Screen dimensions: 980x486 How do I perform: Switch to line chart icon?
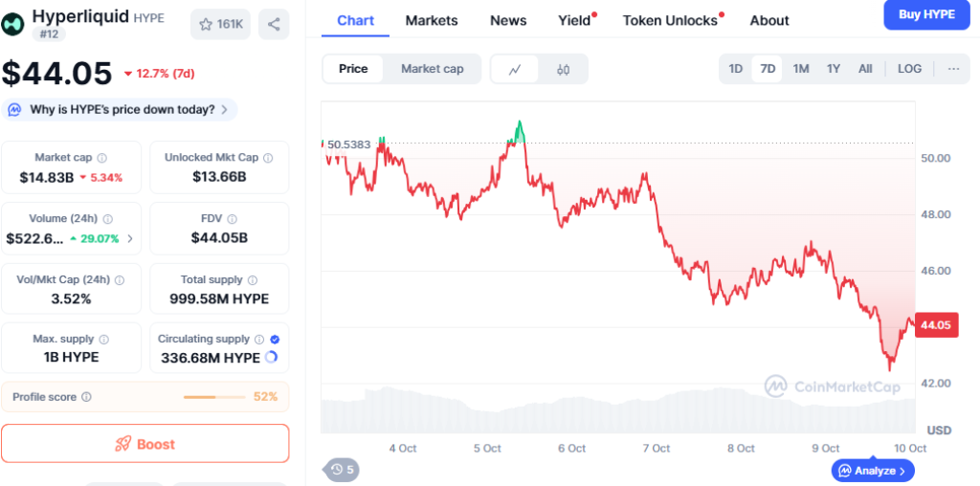pyautogui.click(x=515, y=69)
